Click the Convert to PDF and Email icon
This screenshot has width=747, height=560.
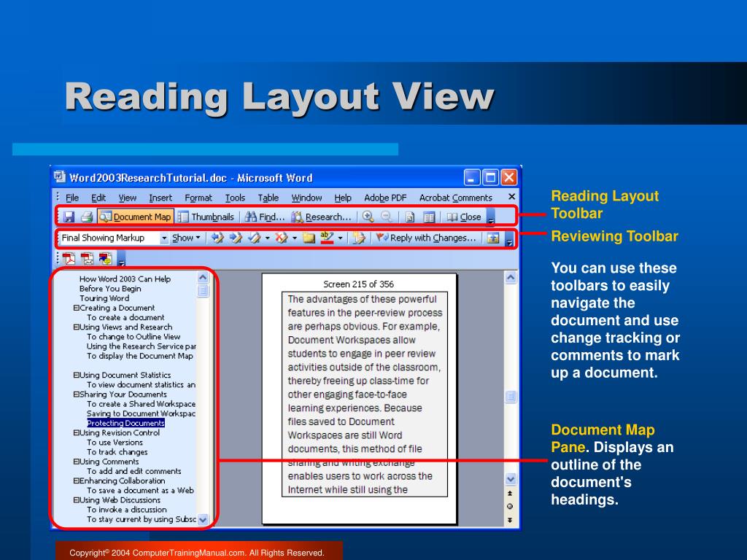88,259
